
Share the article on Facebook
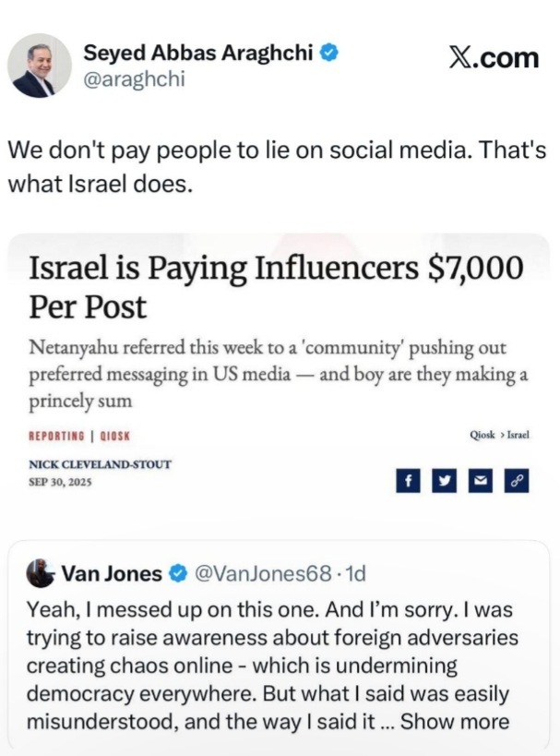(407, 481)
